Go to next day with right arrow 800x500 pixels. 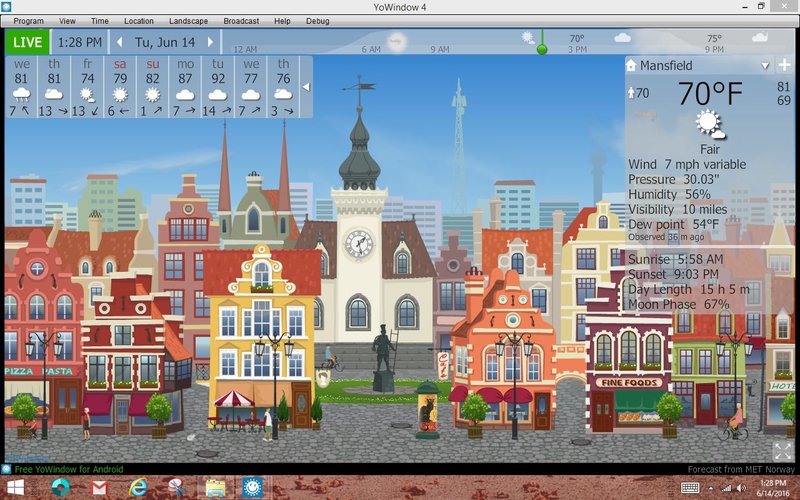pos(210,42)
